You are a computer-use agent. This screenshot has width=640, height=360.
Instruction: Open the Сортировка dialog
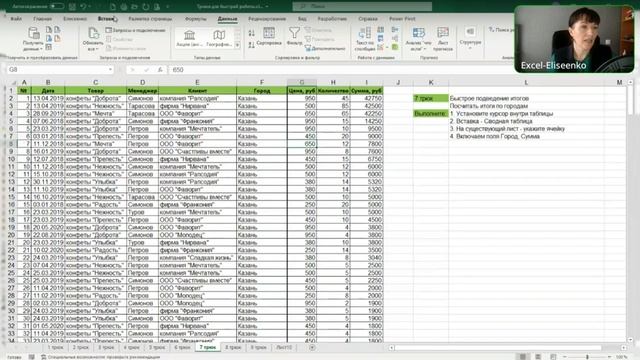[269, 37]
